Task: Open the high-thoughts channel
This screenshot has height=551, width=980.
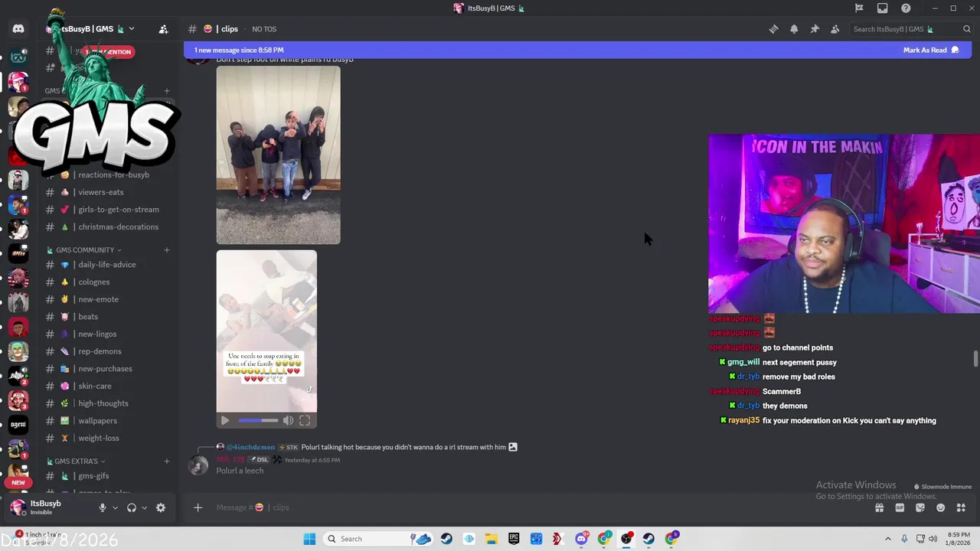Action: [x=107, y=403]
